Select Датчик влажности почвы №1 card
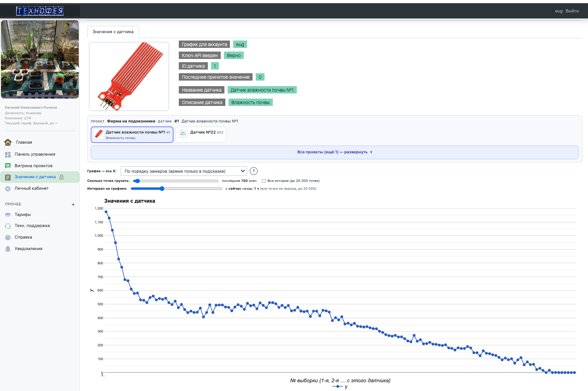 (132, 134)
